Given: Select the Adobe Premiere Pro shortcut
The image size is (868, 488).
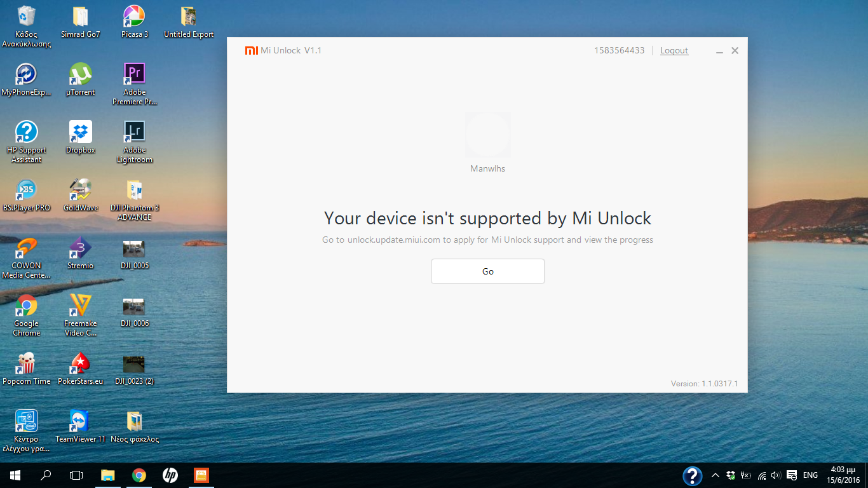Looking at the screenshot, I should (x=134, y=75).
